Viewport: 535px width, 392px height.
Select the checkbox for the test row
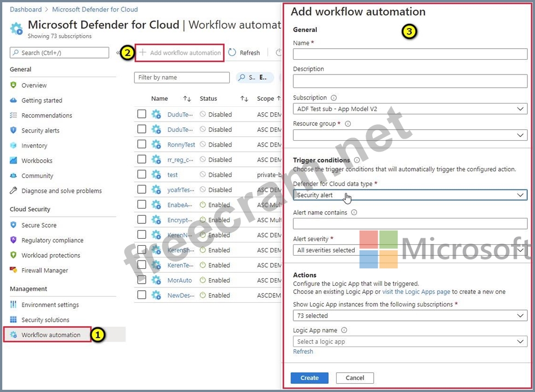click(141, 174)
